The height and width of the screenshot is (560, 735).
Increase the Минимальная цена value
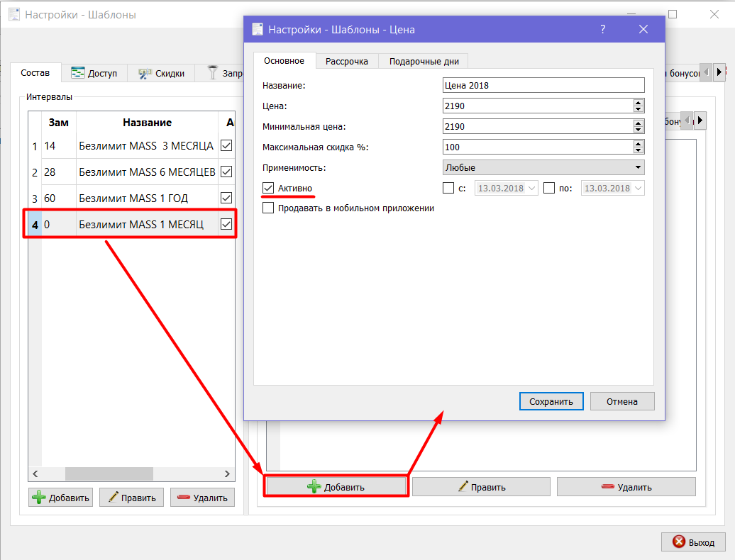point(638,123)
